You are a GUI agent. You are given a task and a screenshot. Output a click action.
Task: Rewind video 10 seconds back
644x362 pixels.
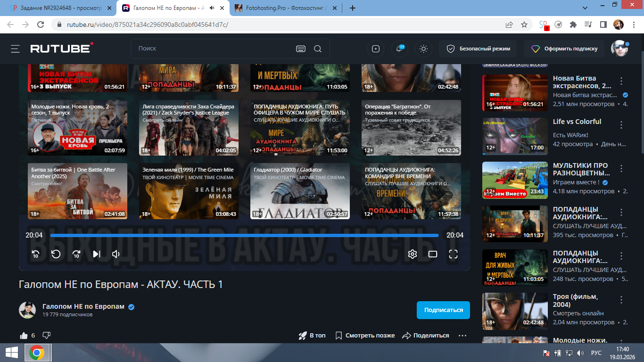click(35, 255)
